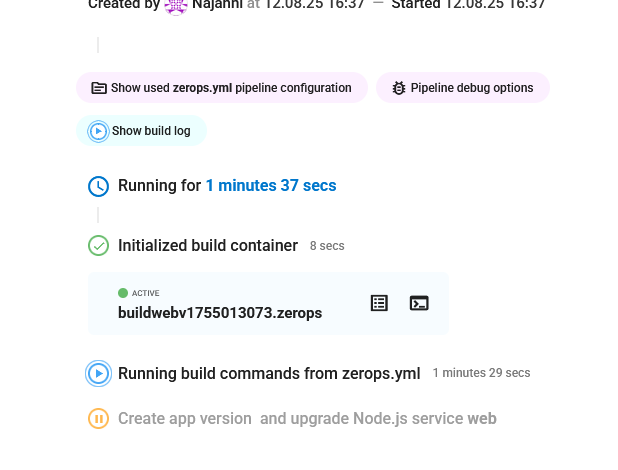Show used zerops.yml pipeline configuration
This screenshot has width=618, height=470.
[x=219, y=88]
